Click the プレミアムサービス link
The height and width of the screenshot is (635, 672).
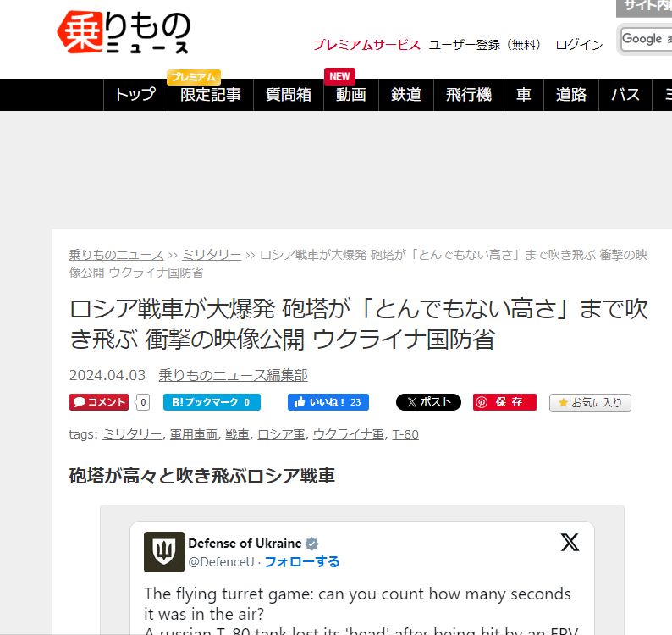tap(366, 45)
